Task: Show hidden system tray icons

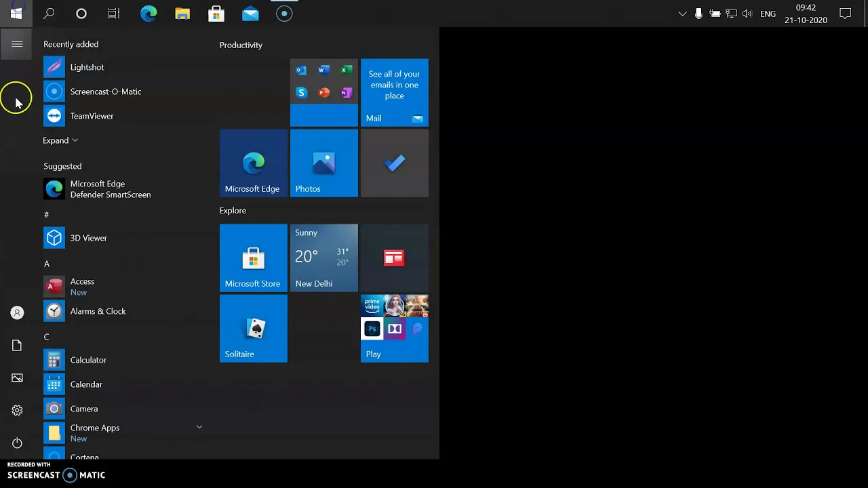Action: point(682,14)
